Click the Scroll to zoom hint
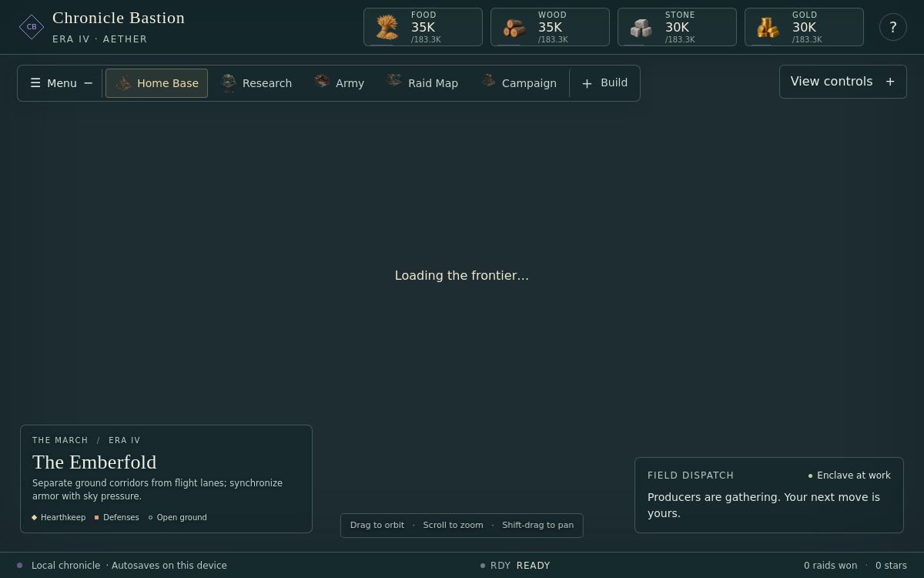924x578 pixels. (453, 525)
